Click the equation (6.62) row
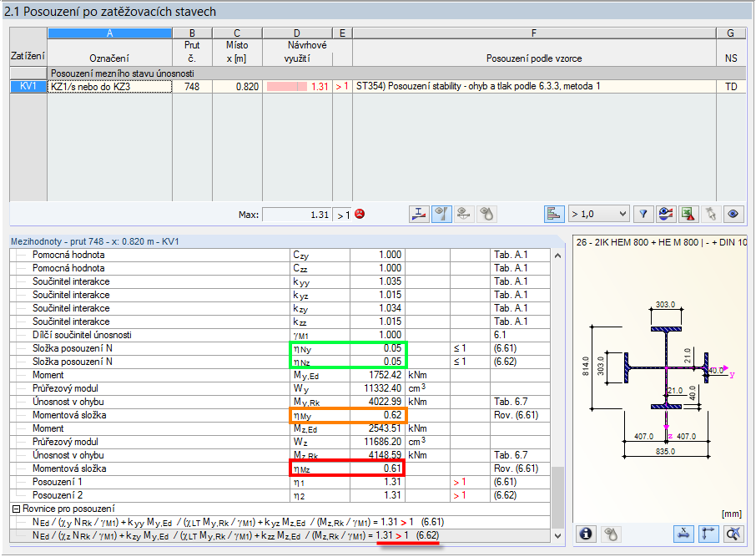The image size is (756, 557). click(x=280, y=536)
